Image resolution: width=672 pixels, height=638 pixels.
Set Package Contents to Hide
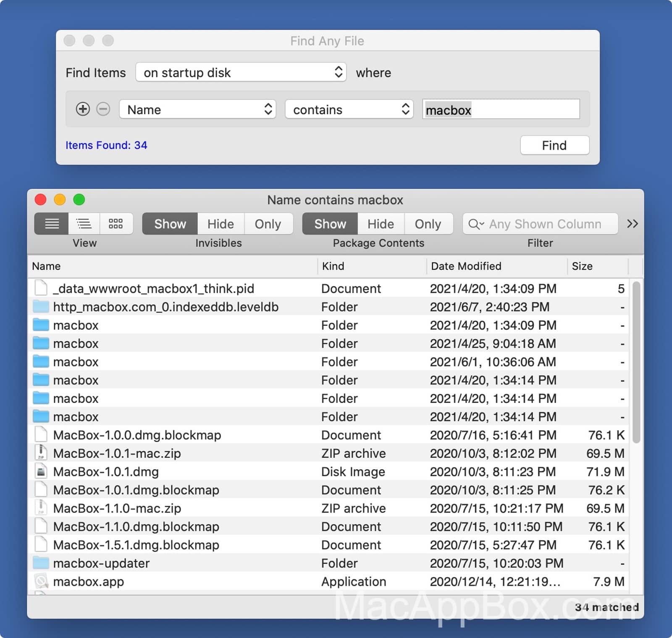click(381, 224)
